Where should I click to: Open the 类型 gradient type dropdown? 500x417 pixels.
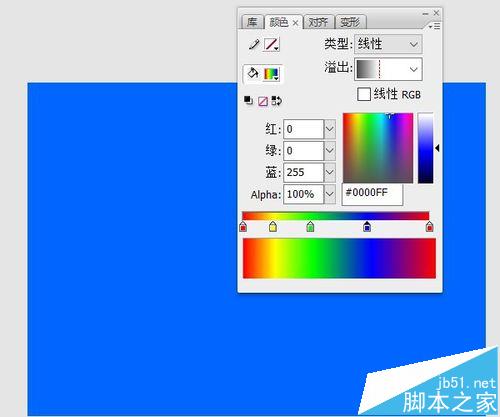[x=388, y=44]
